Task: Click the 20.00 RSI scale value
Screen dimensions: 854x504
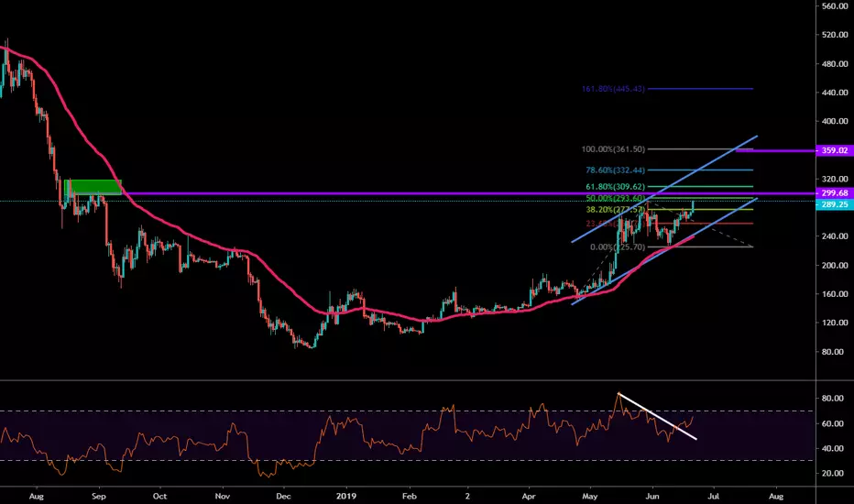Action: [x=833, y=473]
